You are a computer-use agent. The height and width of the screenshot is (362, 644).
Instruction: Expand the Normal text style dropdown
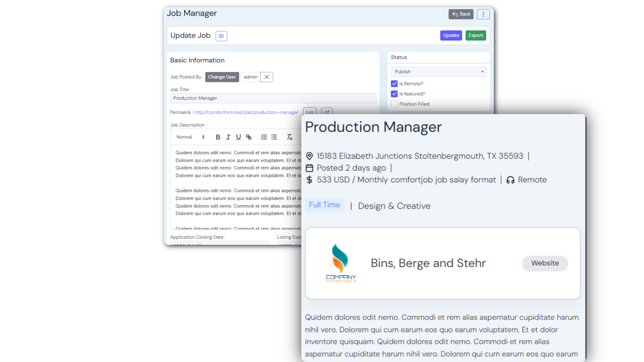pyautogui.click(x=190, y=137)
